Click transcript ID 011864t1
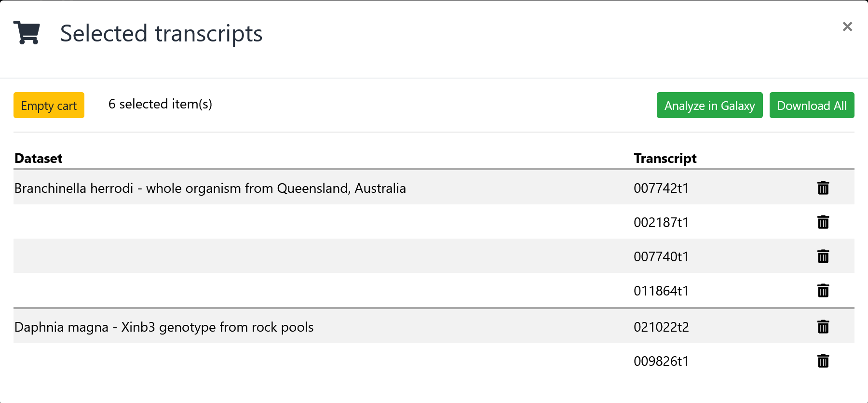The width and height of the screenshot is (868, 403). point(661,291)
